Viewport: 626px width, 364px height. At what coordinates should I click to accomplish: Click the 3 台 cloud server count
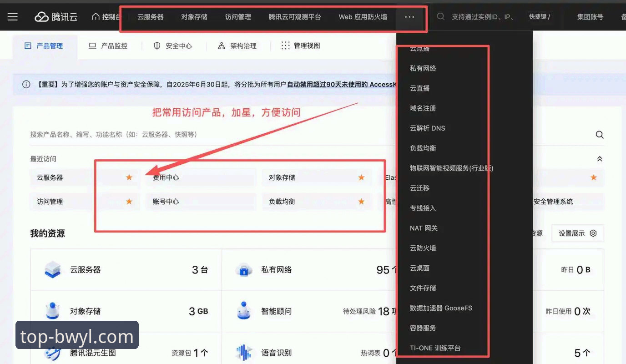click(200, 270)
